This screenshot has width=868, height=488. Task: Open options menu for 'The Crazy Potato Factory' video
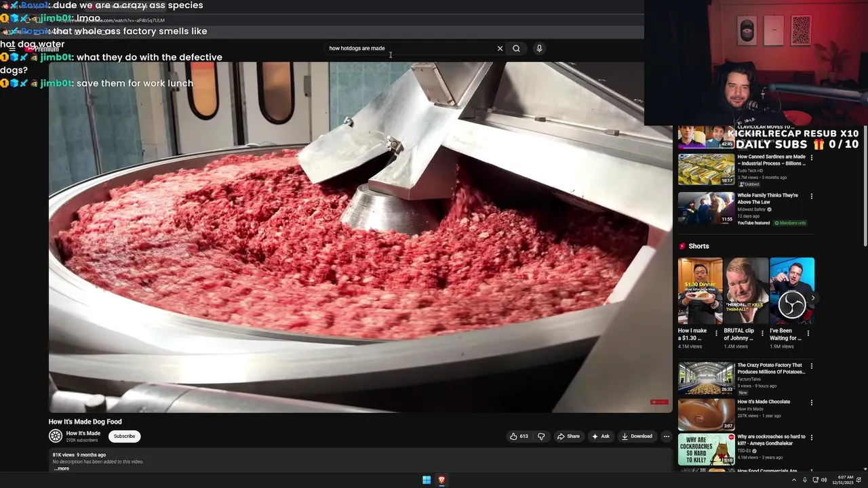coord(811,366)
